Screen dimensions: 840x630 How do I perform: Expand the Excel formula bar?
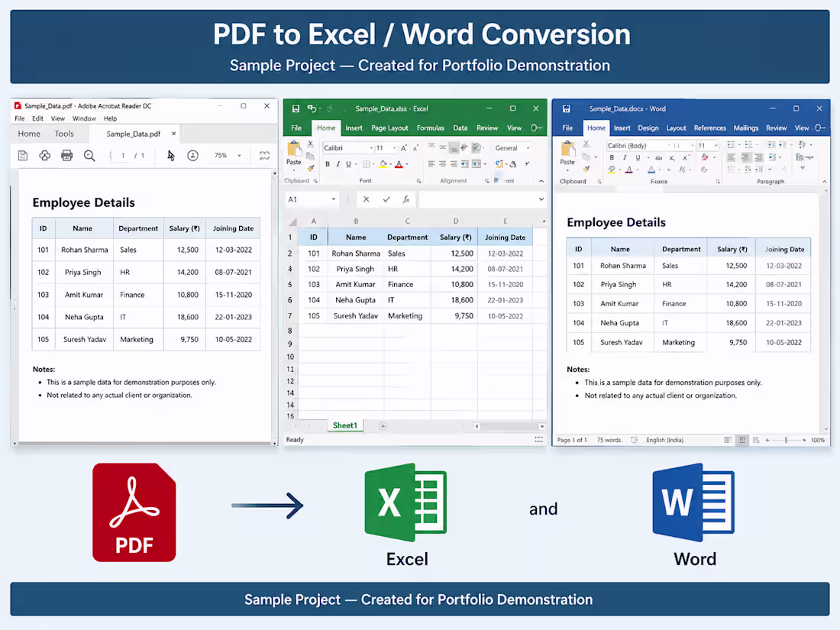pyautogui.click(x=541, y=199)
